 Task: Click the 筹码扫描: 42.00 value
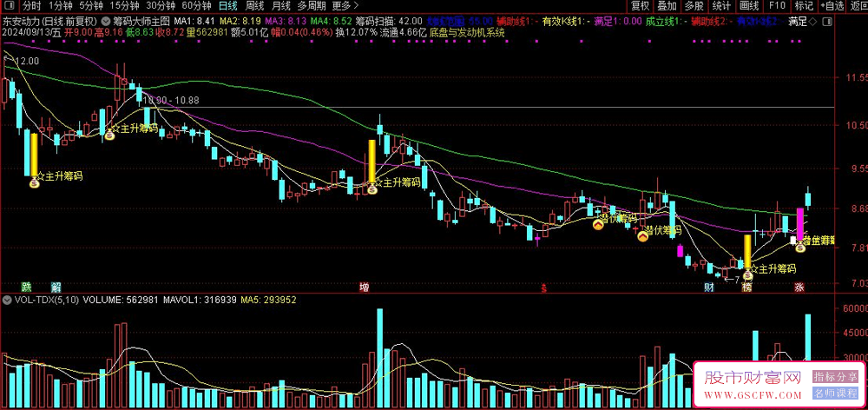point(387,22)
